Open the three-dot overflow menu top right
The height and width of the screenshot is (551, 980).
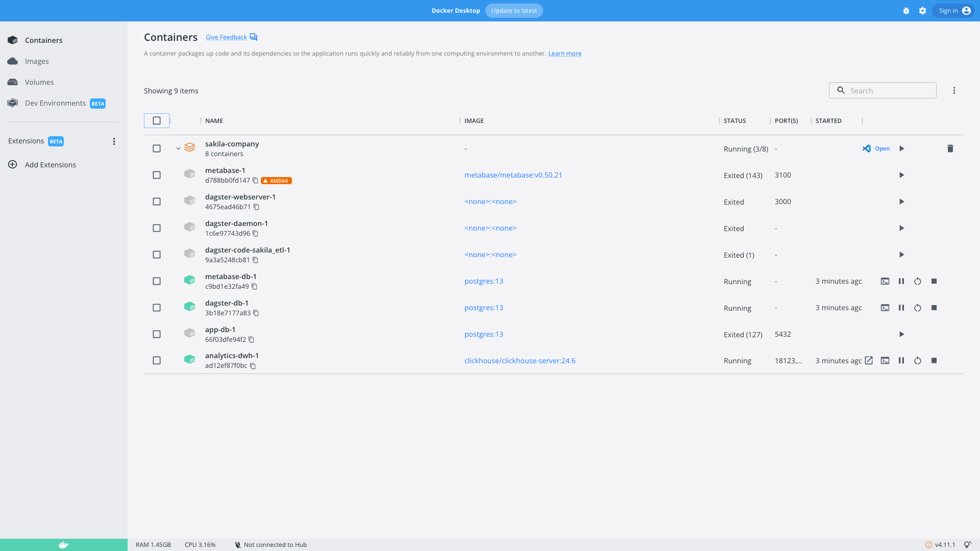point(954,90)
